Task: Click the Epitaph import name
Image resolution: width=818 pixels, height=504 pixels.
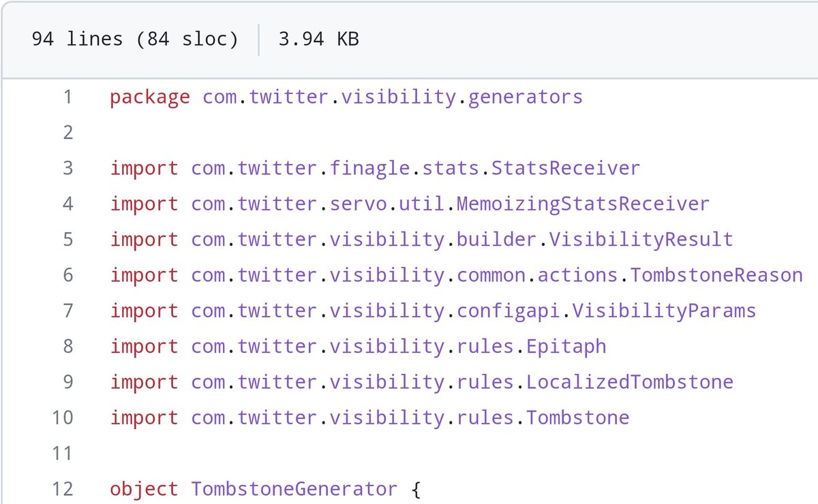Action: point(566,346)
